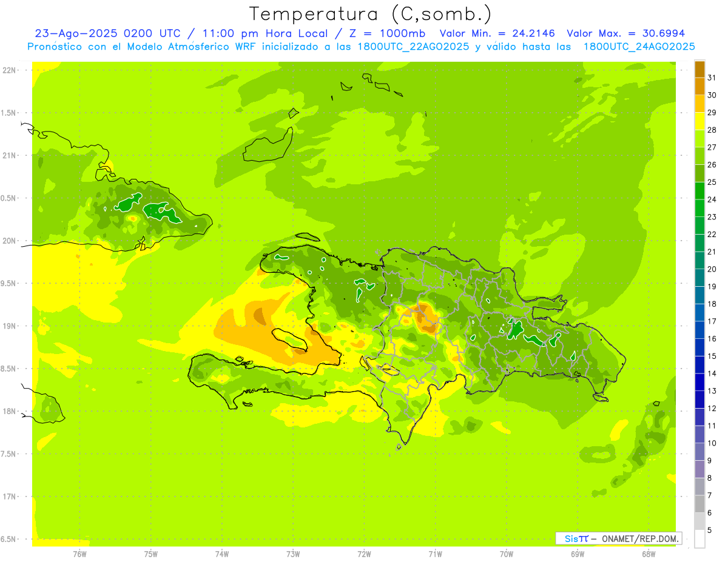Click the legend value '10'

pyautogui.click(x=712, y=443)
